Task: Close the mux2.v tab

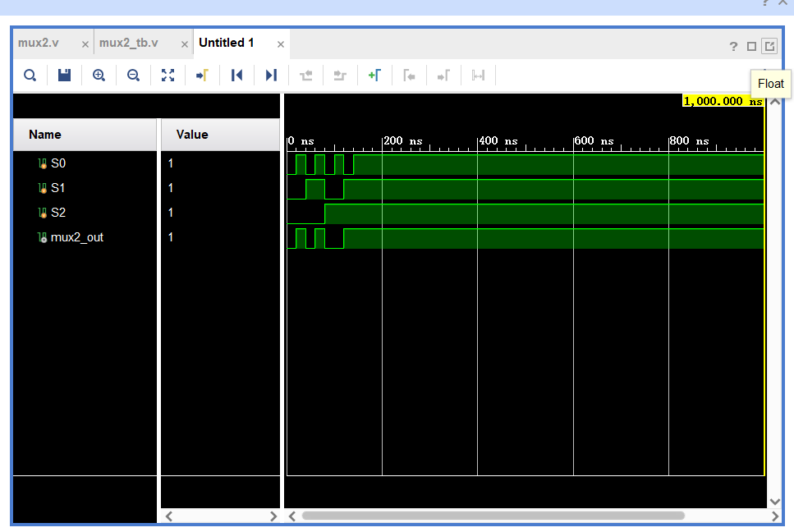Action: [x=85, y=44]
